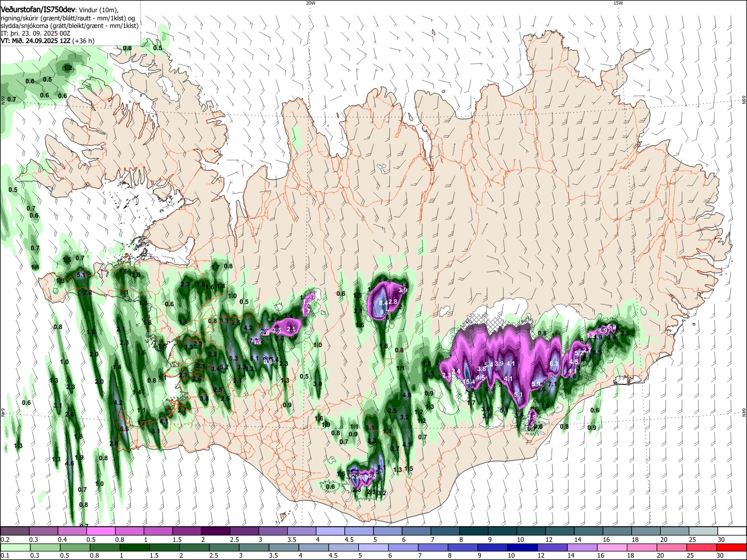Screen dimensions: 747x560
Task: Click the 0.1 label on the lower scale
Action: pyautogui.click(x=5, y=556)
